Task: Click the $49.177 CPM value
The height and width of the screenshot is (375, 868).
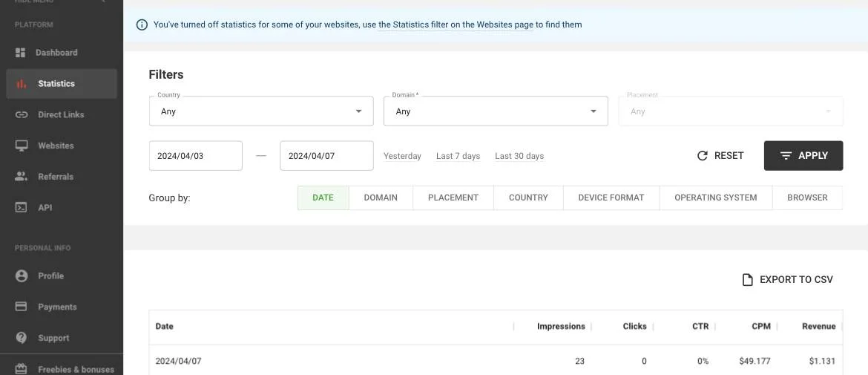Action: [754, 361]
